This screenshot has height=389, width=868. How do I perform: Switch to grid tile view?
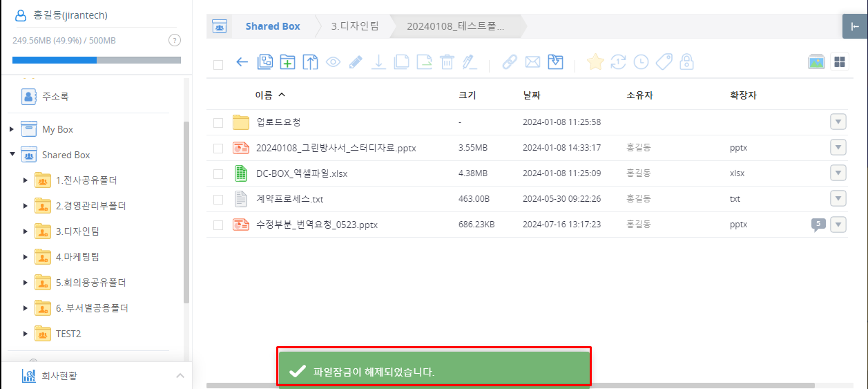839,62
